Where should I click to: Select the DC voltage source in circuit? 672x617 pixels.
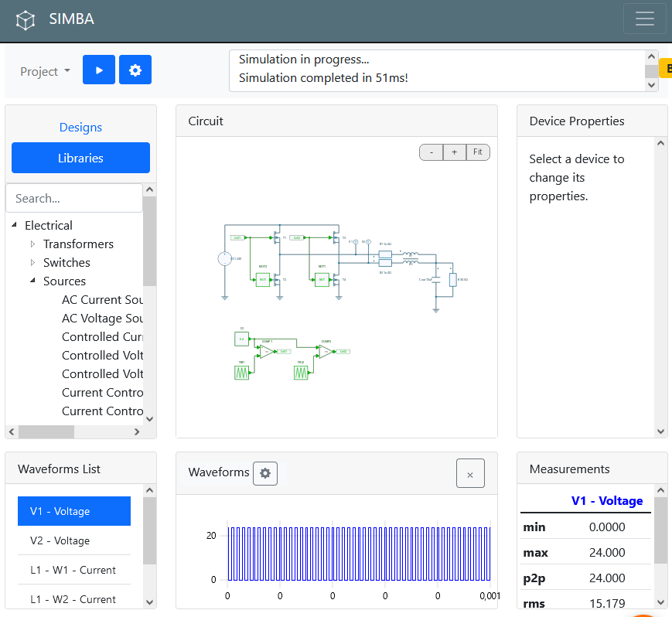click(224, 259)
